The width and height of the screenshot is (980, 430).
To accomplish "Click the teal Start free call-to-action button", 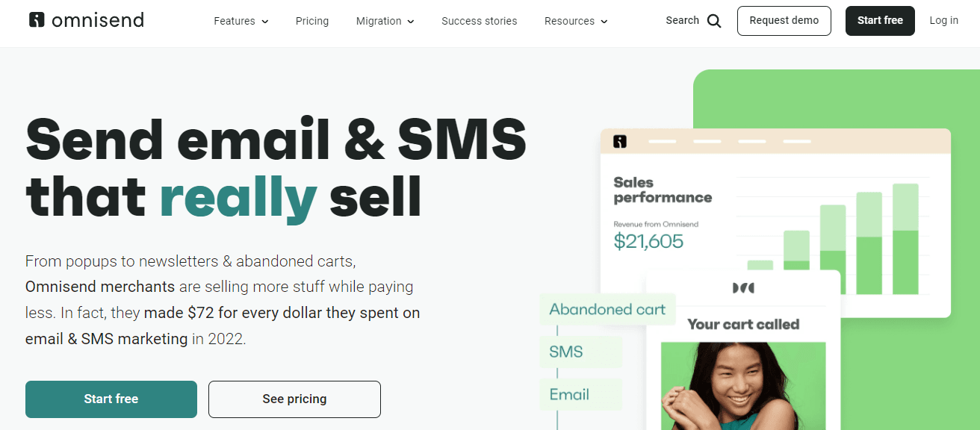I will (x=111, y=399).
